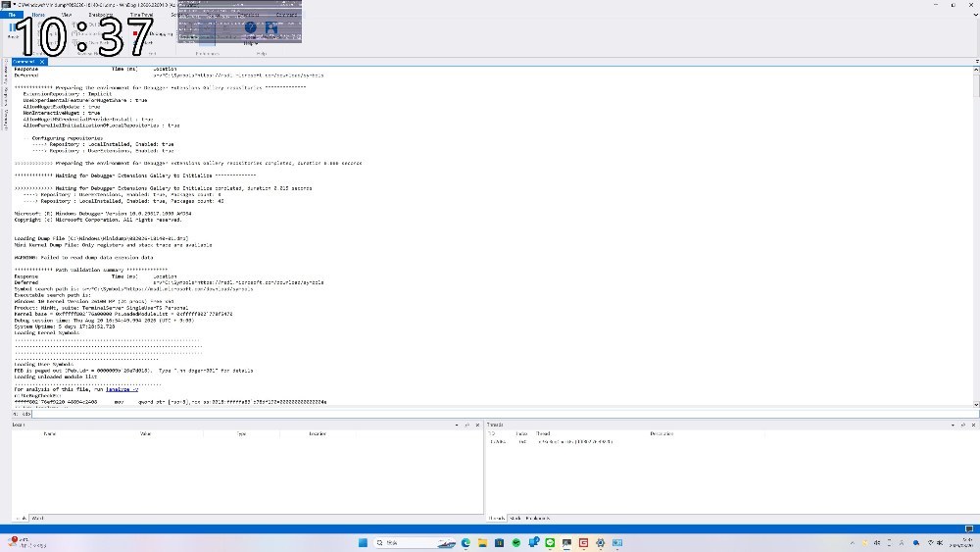The height and width of the screenshot is (552, 980).
Task: Open the Breakpoints ribbon tab
Action: click(101, 15)
